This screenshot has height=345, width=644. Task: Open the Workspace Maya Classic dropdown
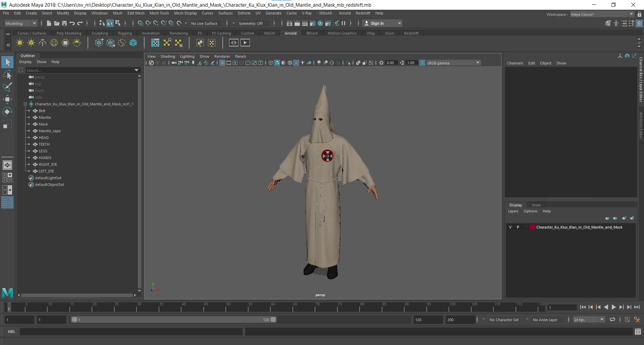[x=602, y=14]
